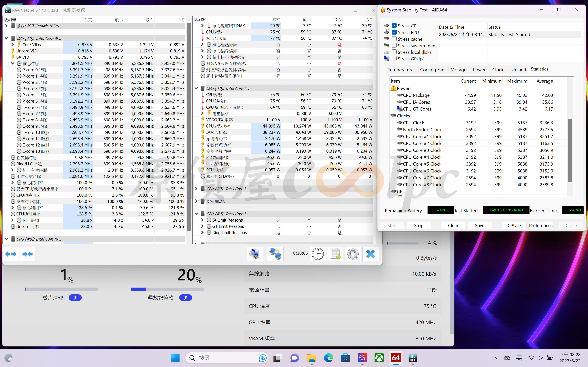Open the Cooling Fans tab
588x367 pixels.
pyautogui.click(x=433, y=70)
